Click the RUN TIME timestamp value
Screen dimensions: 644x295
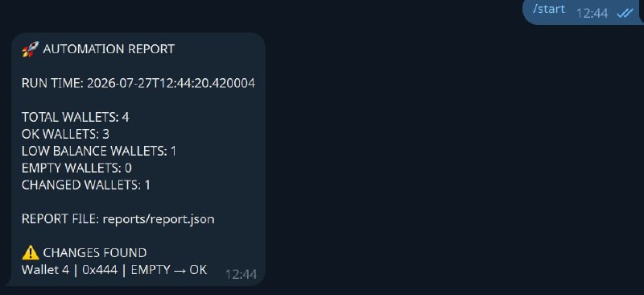(x=171, y=83)
